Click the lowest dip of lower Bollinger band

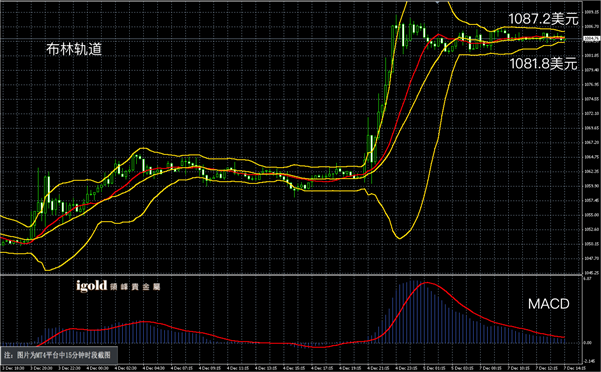(x=399, y=238)
